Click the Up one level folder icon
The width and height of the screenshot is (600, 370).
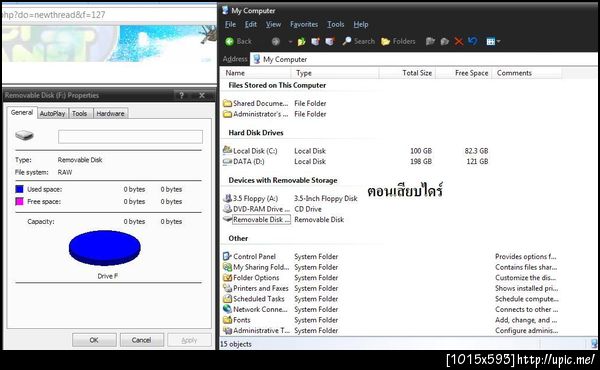(x=302, y=41)
